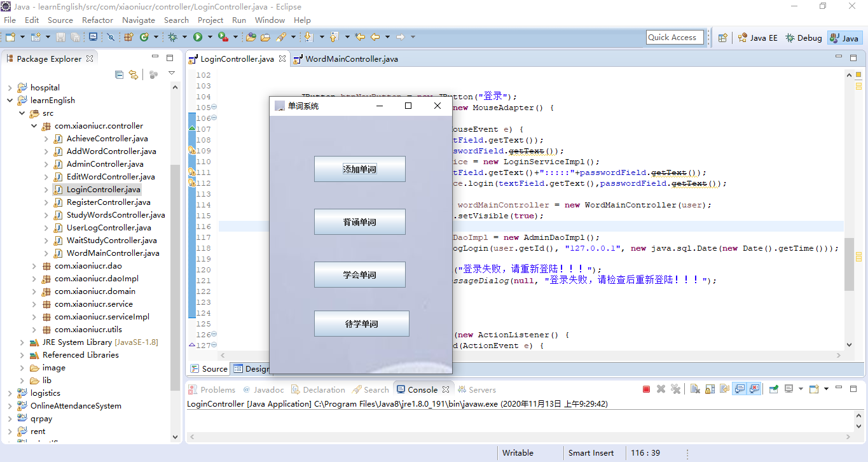Screen dimensions: 868x462
Task: Toggle Show Console When Standard Out Changes
Action: [739, 389]
